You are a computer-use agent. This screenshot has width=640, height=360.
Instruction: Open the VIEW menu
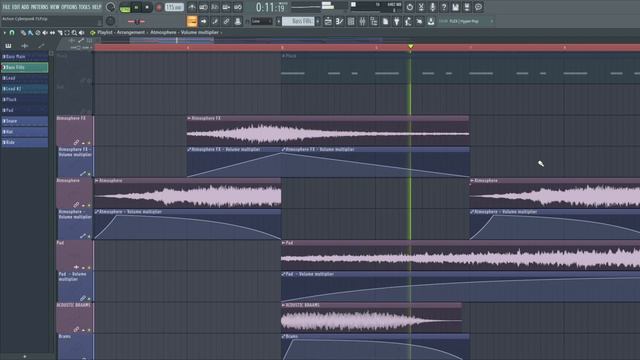point(54,7)
